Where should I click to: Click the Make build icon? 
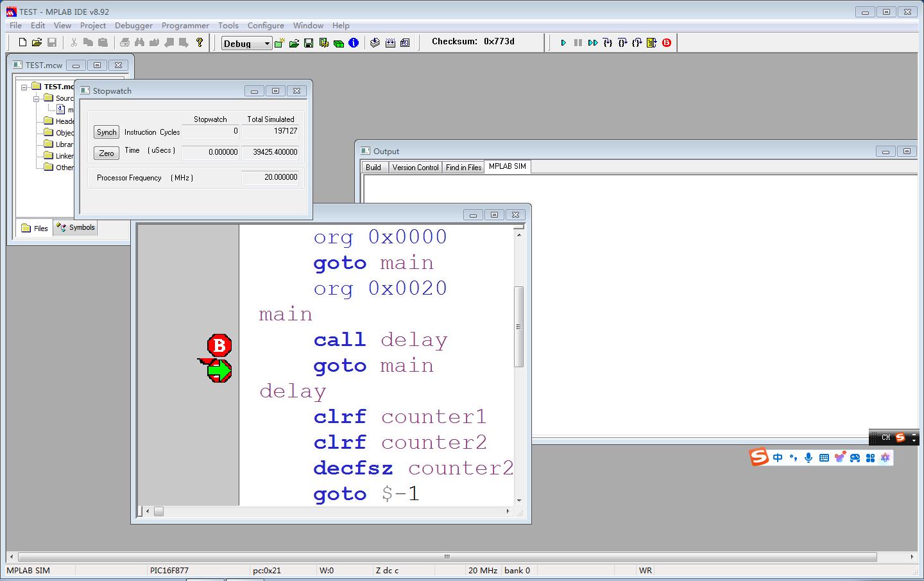(375, 43)
